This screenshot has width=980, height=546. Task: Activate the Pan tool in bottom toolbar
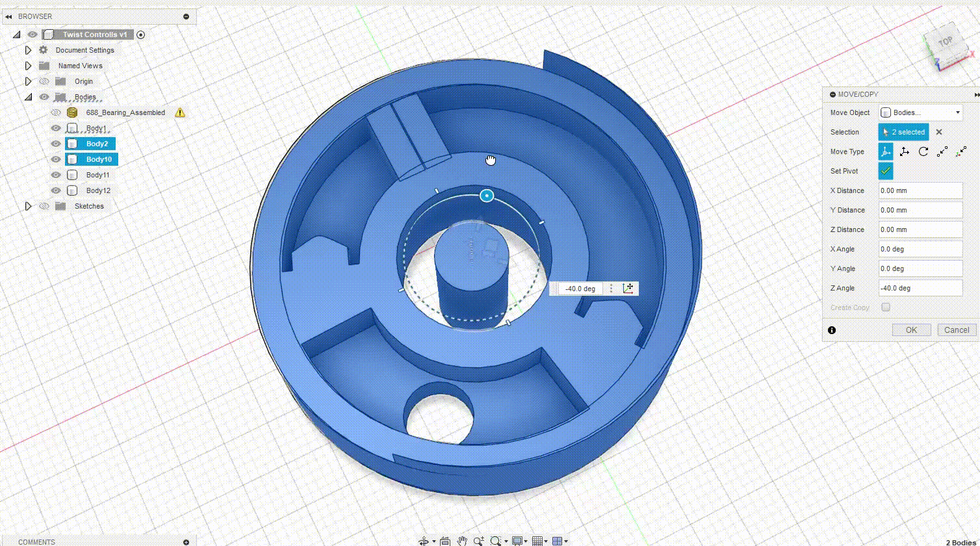coord(463,540)
